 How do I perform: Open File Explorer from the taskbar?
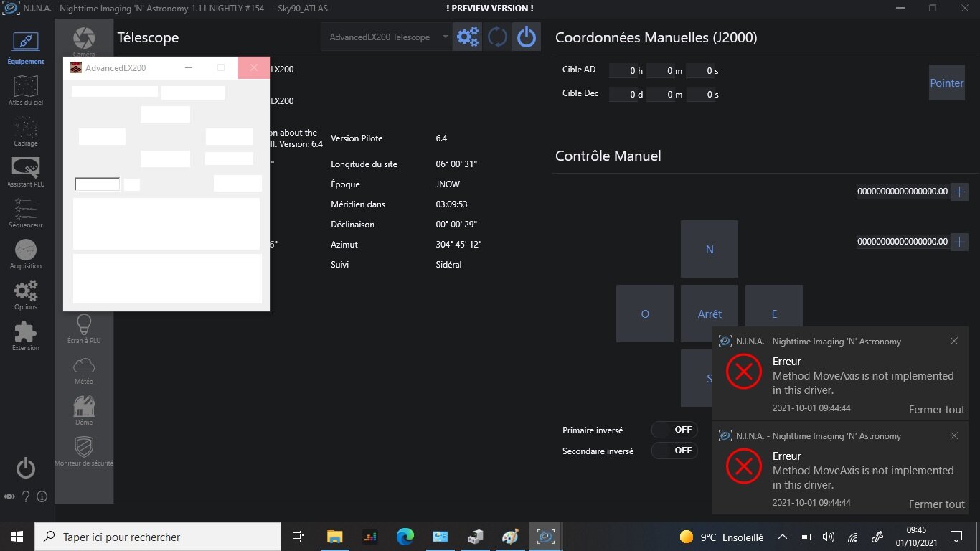click(x=334, y=537)
